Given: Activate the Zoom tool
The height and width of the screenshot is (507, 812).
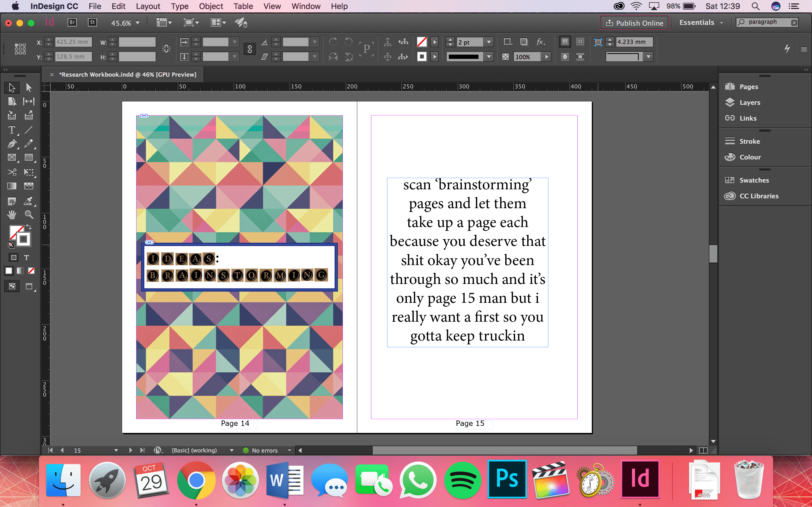Looking at the screenshot, I should coord(29,214).
